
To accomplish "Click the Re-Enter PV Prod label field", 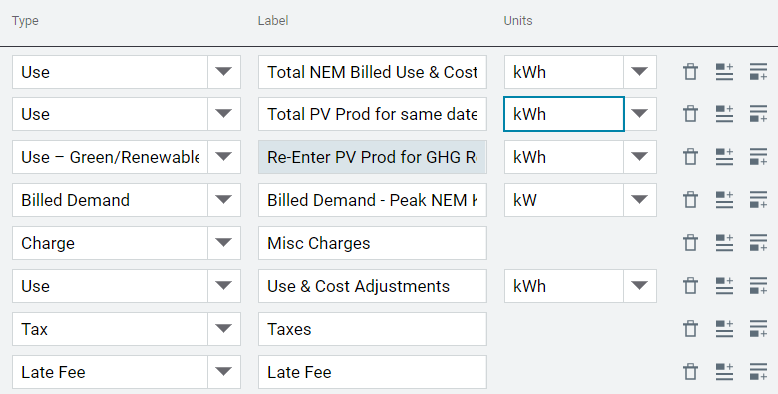I will pos(372,157).
